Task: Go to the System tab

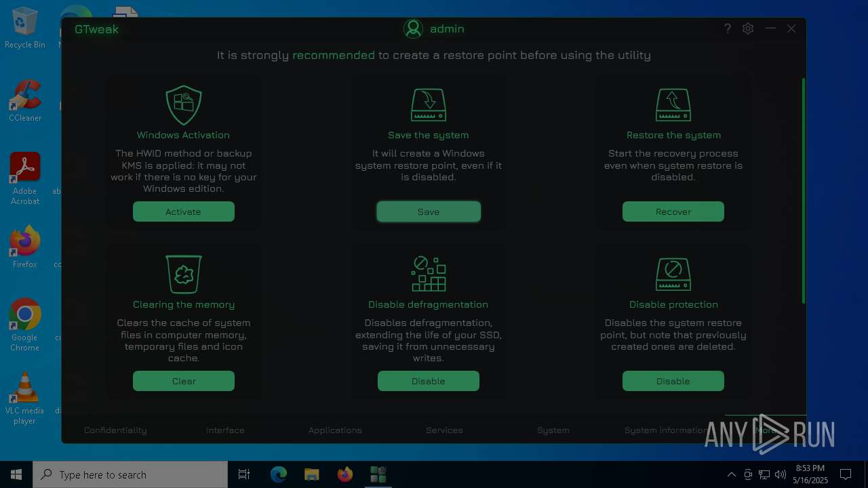Action: pyautogui.click(x=553, y=430)
